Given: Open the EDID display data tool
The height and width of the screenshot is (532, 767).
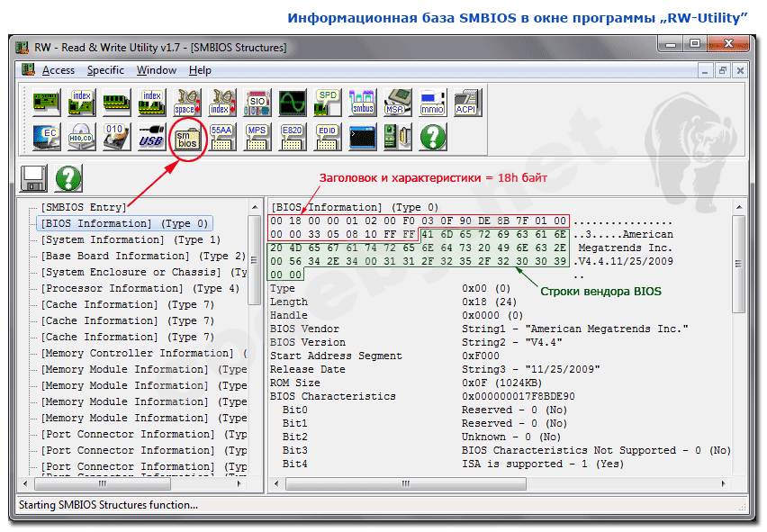Looking at the screenshot, I should pos(327,138).
